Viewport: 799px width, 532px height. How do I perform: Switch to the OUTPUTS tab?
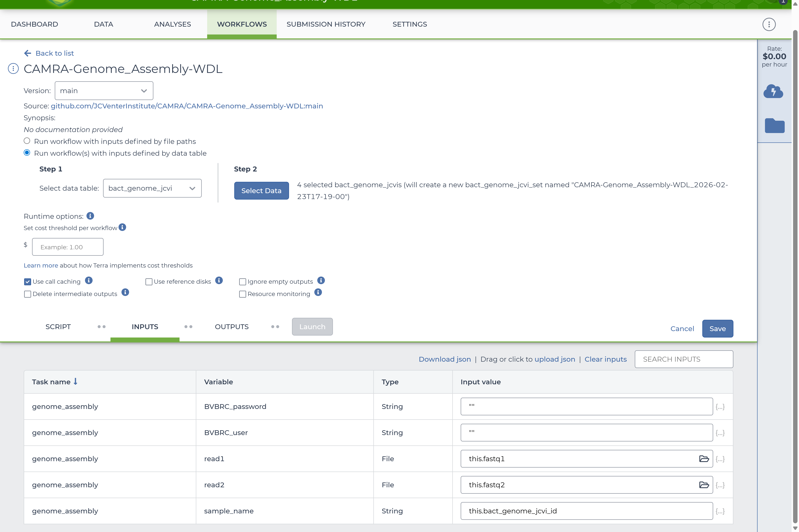click(x=232, y=327)
